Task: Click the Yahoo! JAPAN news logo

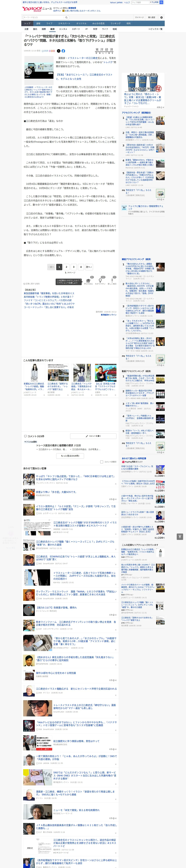Action: [37, 9]
